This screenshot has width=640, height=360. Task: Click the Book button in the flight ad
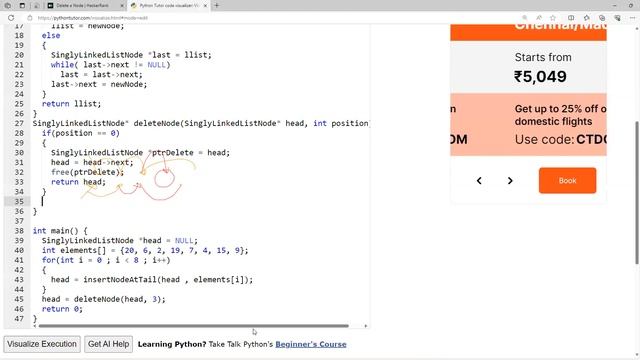(567, 180)
